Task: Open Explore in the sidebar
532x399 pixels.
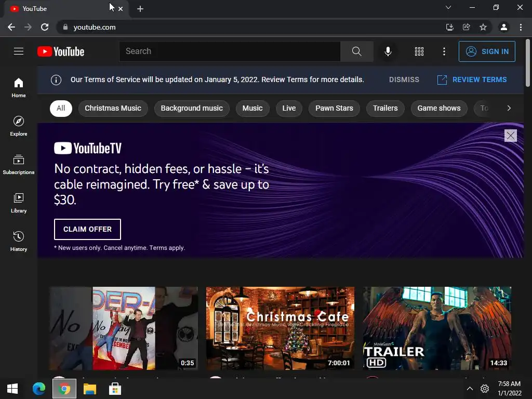Action: click(19, 126)
